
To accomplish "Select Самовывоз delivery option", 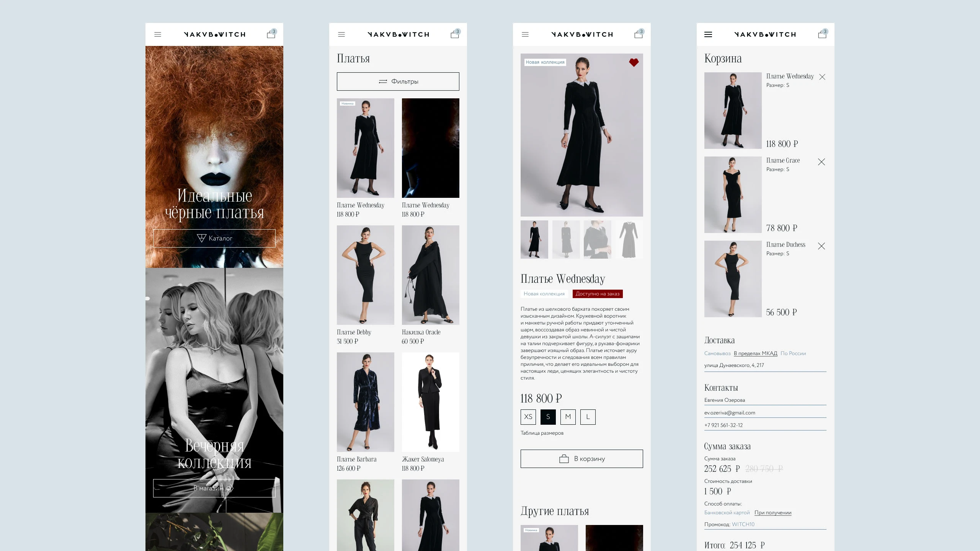I will [x=717, y=353].
